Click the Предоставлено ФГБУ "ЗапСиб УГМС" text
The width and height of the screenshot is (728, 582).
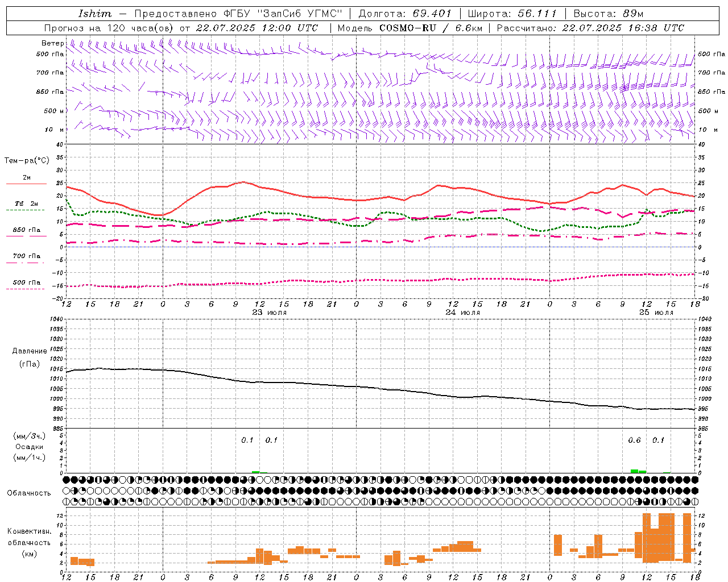pos(238,14)
